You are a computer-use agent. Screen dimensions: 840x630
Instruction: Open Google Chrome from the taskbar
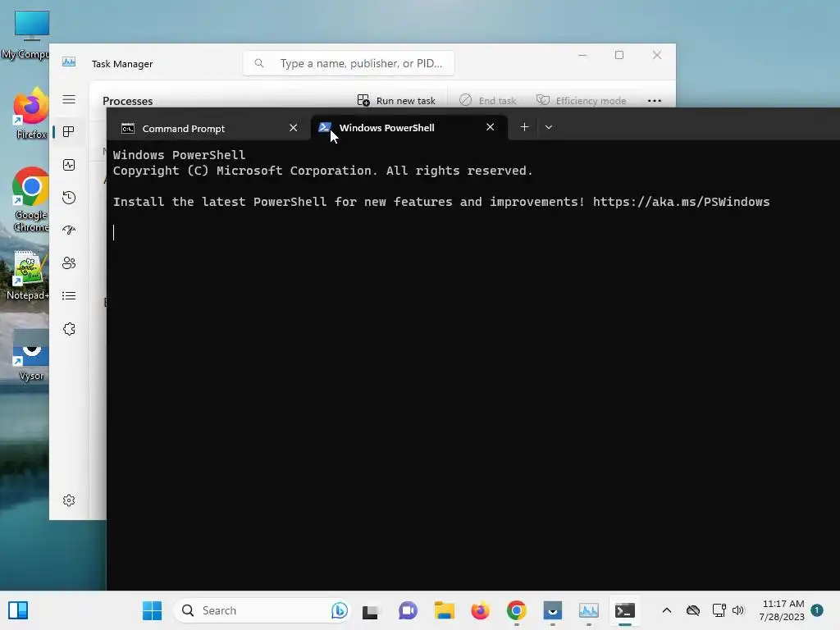(517, 610)
